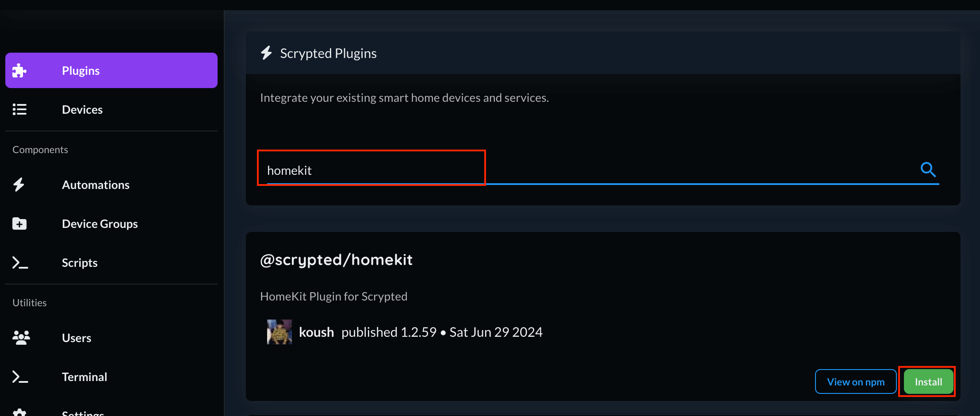The width and height of the screenshot is (980, 416).
Task: Click the magnifying glass search icon
Action: tap(928, 169)
